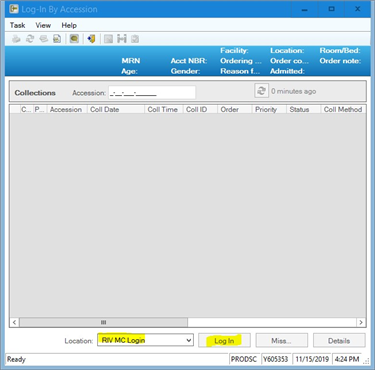
Task: Click the yellow comment bubble toolbar icon
Action: [x=74, y=39]
